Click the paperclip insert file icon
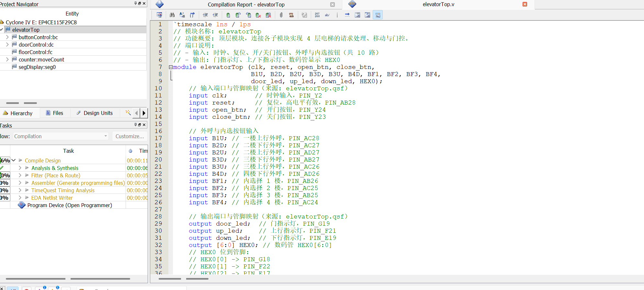 coord(281,15)
